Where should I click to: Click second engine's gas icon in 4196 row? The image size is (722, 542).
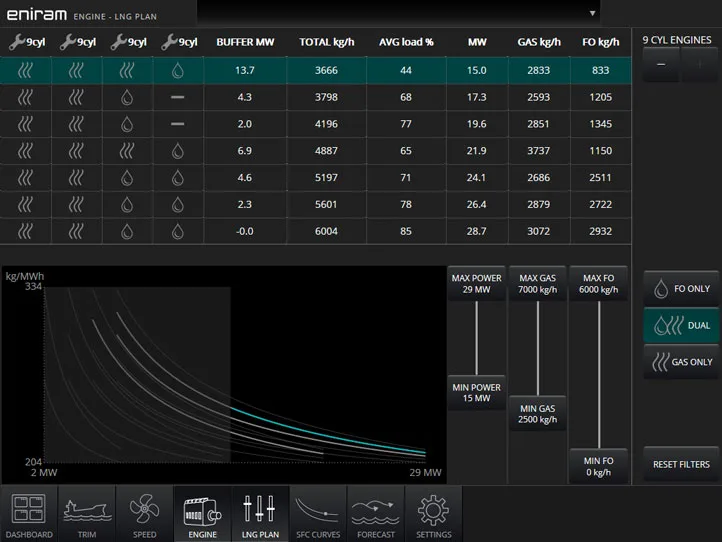pos(76,124)
